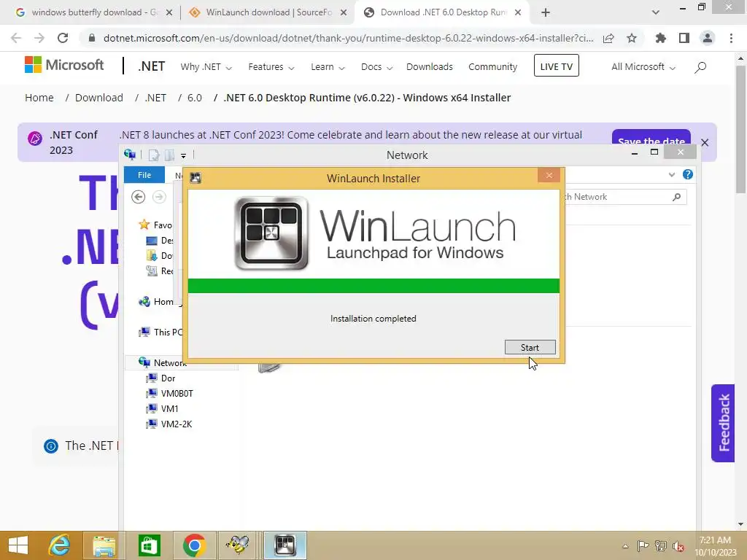Open Chrome profile avatar

(708, 38)
